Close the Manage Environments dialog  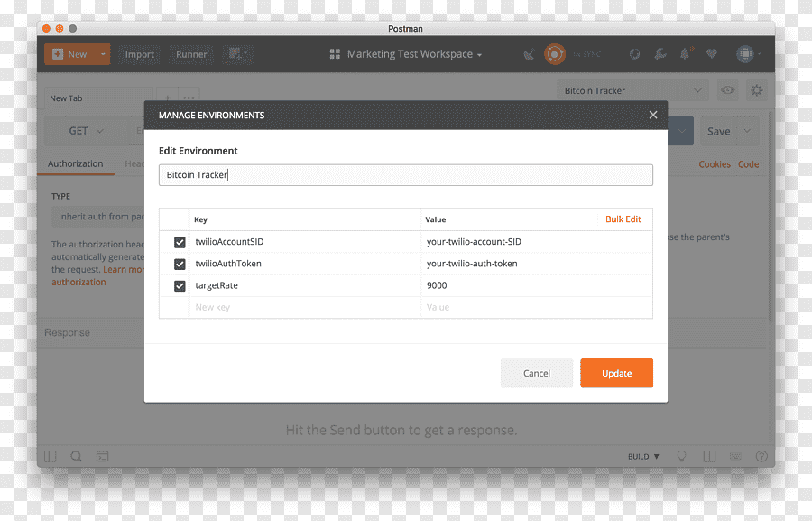pyautogui.click(x=653, y=115)
